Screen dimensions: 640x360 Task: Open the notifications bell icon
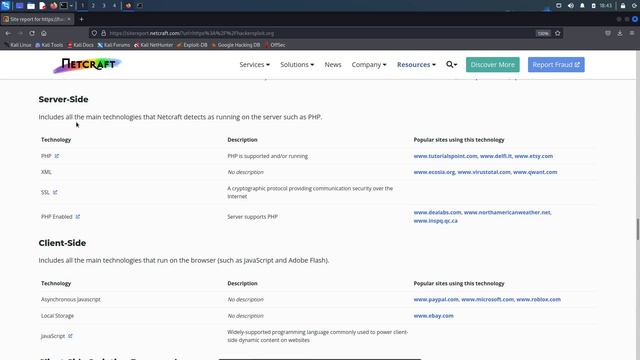(x=582, y=6)
